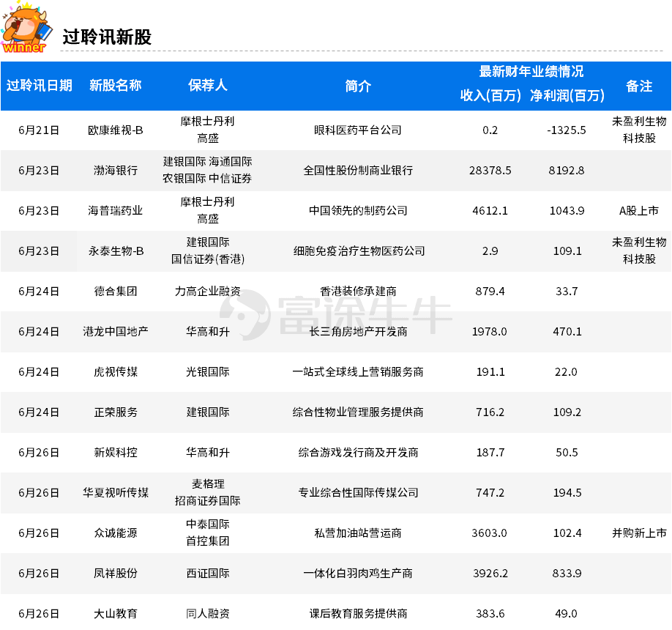Viewport: 672px width, 630px height.
Task: Click net profit value 833.9
Action: coord(567,574)
